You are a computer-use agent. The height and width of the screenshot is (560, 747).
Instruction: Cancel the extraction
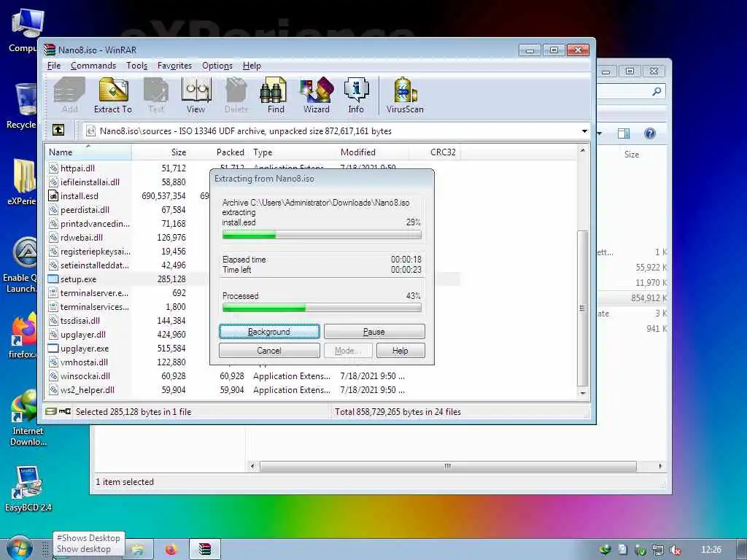(269, 351)
